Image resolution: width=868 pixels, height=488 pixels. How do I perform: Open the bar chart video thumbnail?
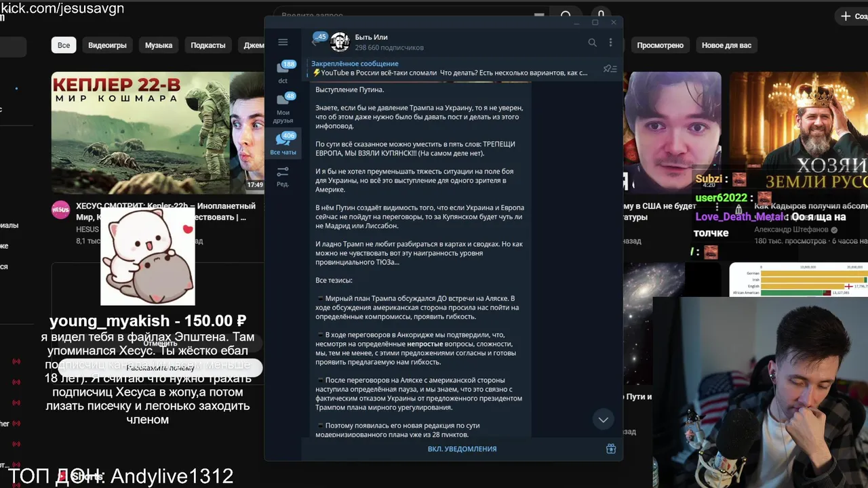point(799,279)
